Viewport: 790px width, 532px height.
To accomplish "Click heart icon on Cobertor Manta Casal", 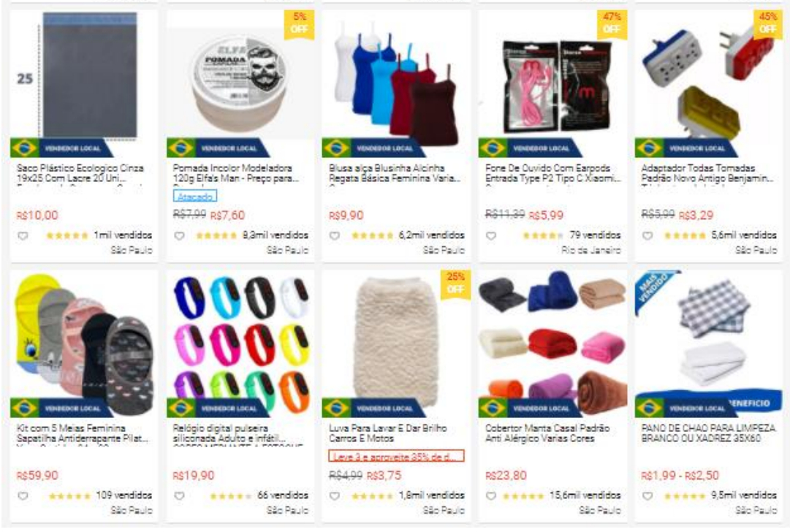I will (x=491, y=495).
